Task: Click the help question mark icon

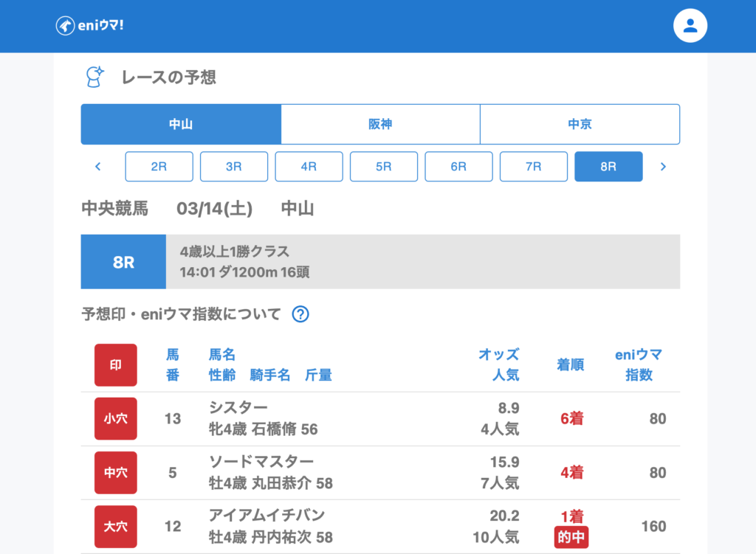Action: click(300, 314)
